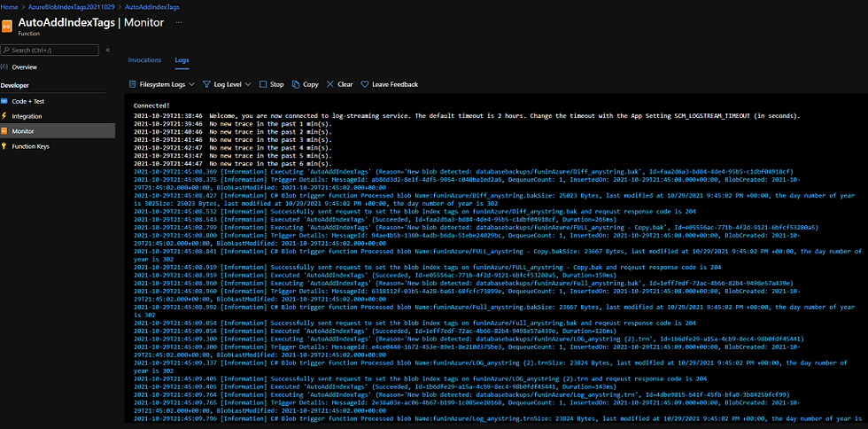Select the Logs tab
This screenshot has height=429, width=868.
coord(182,60)
